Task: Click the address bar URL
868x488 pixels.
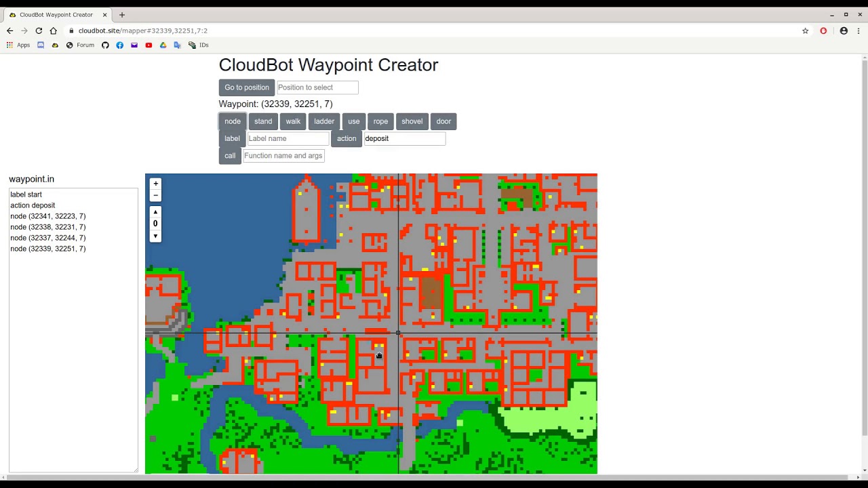Action: pyautogui.click(x=142, y=30)
